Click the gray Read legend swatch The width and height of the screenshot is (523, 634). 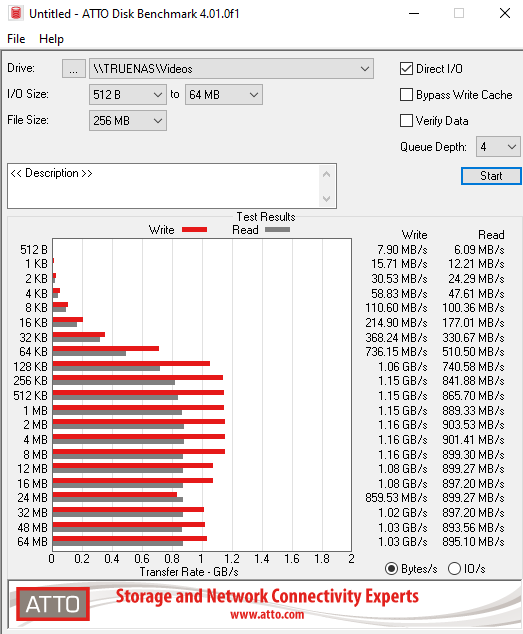pyautogui.click(x=277, y=230)
